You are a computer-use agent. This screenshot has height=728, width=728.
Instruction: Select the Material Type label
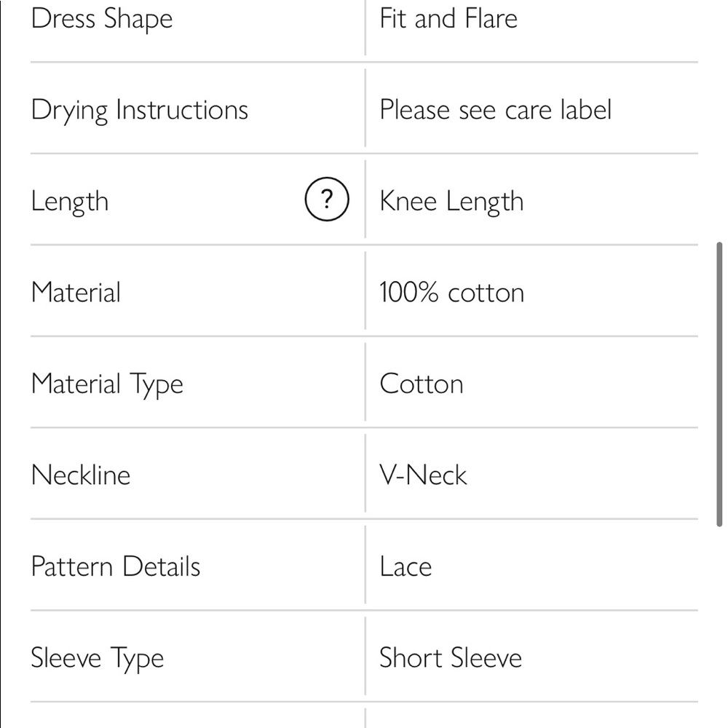(x=107, y=385)
